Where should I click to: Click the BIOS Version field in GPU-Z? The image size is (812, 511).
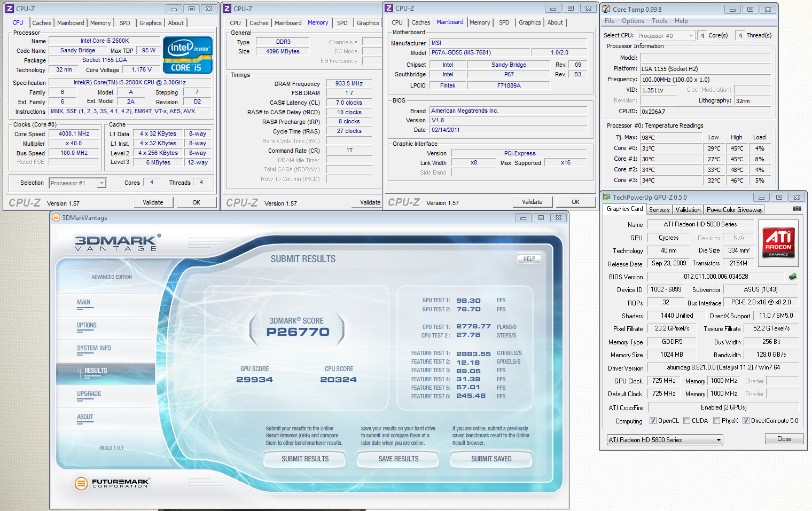[716, 277]
